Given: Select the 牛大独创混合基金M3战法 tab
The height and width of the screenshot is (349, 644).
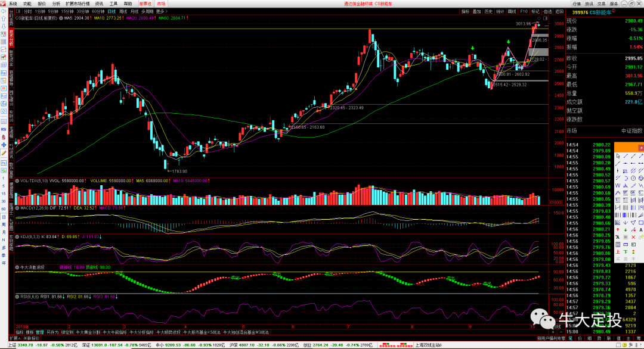Looking at the screenshot, I should (246, 332).
